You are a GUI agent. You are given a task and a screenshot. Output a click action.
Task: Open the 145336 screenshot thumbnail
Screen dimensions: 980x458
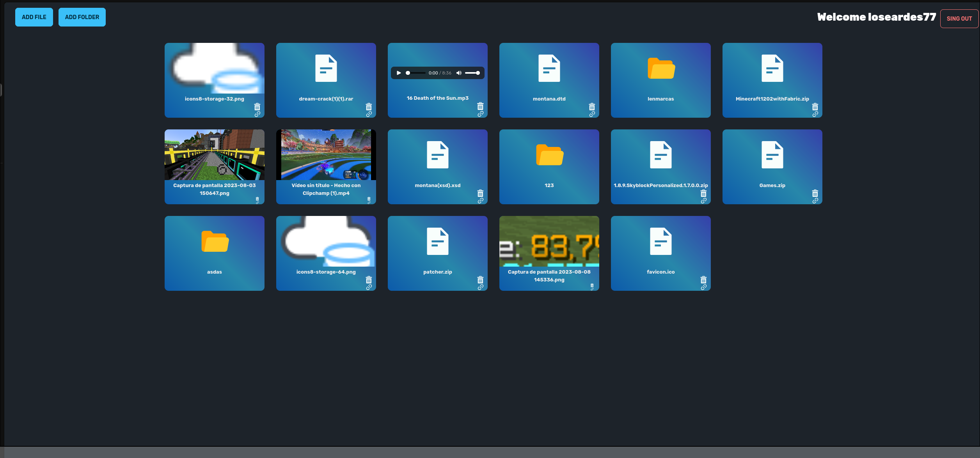click(x=549, y=241)
